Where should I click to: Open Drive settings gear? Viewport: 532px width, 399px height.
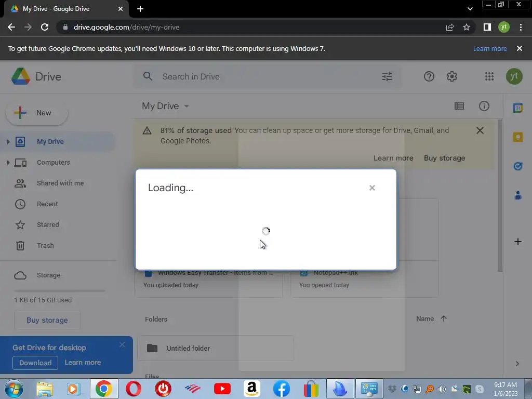coord(452,76)
